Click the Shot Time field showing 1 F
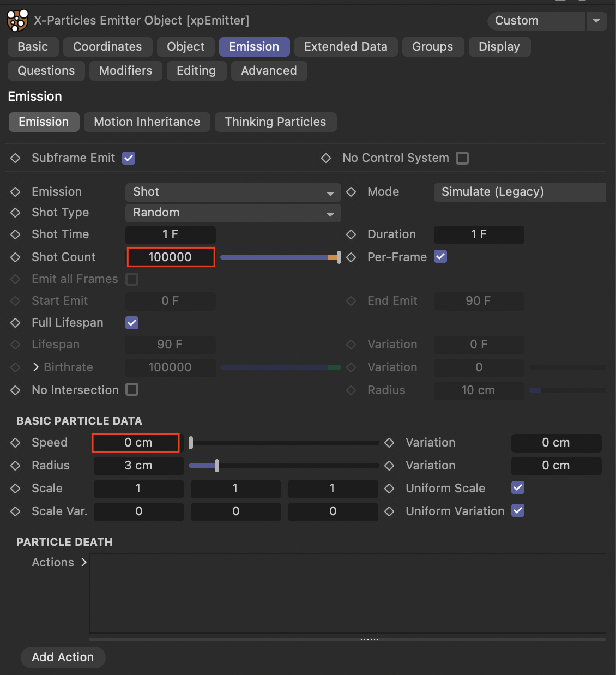616x675 pixels. pos(171,234)
